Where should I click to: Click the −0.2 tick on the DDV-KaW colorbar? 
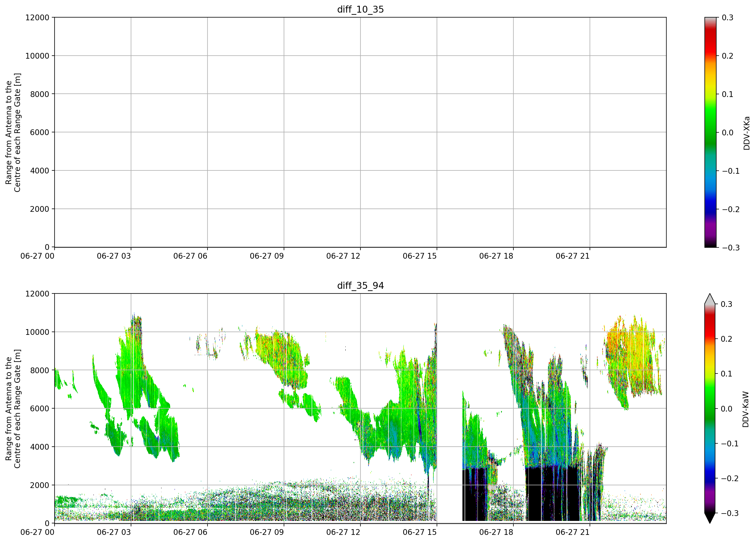[730, 478]
